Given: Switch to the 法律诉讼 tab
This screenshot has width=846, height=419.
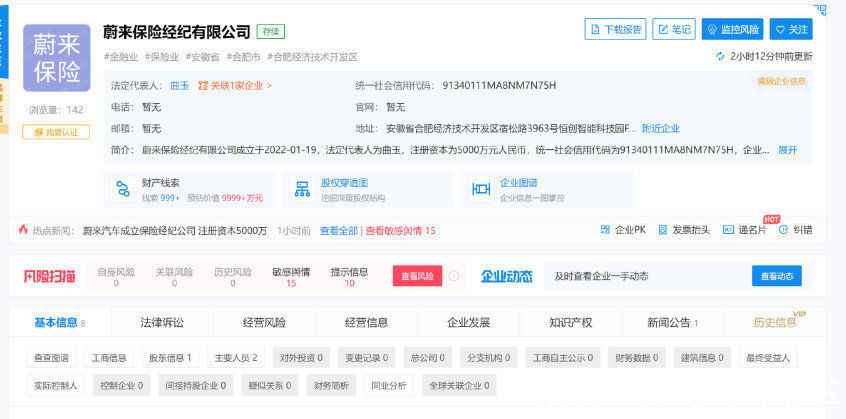Looking at the screenshot, I should pyautogui.click(x=162, y=322).
